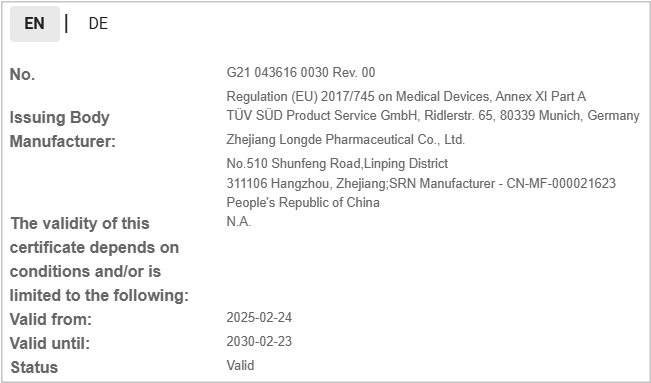Click the 'Status' label
This screenshot has width=651, height=383.
click(34, 368)
